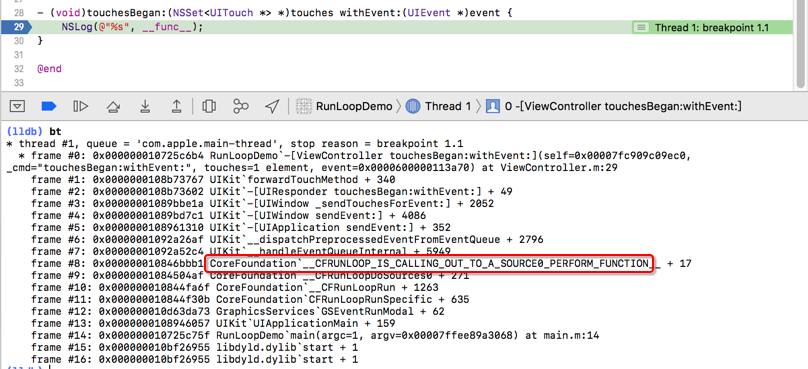The width and height of the screenshot is (808, 369).
Task: Click frame #14 main.m:14 line
Action: tap(315, 336)
